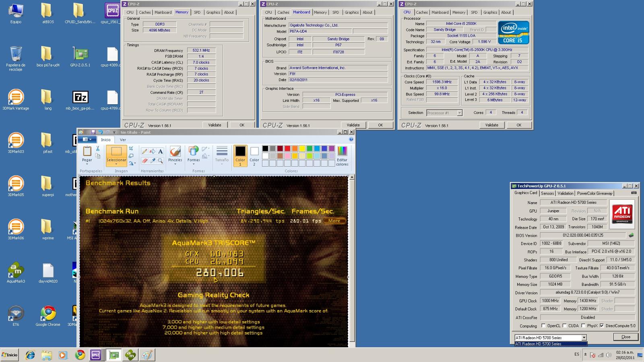The width and height of the screenshot is (644, 362).
Task: Select the Text tool in Paint
Action: [x=161, y=151]
